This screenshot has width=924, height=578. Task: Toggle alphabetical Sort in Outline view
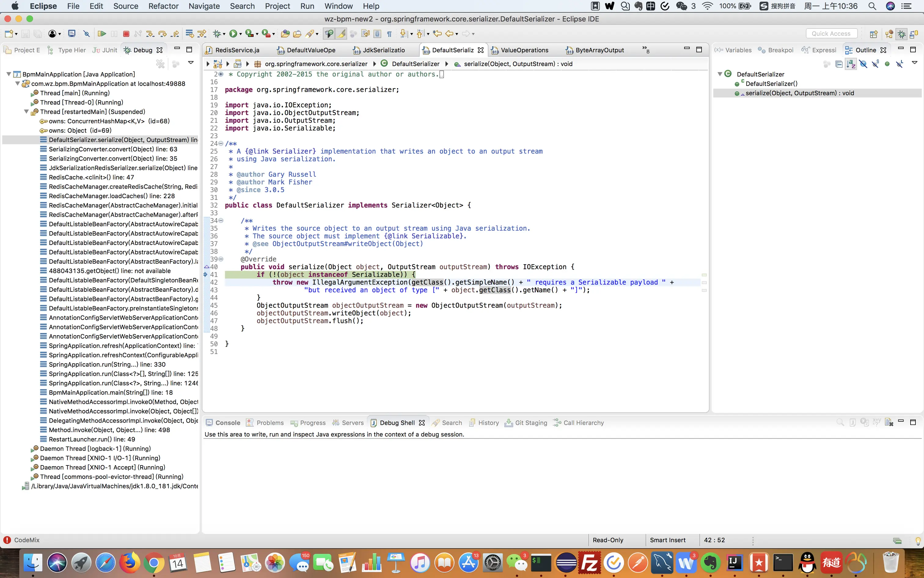pyautogui.click(x=851, y=64)
